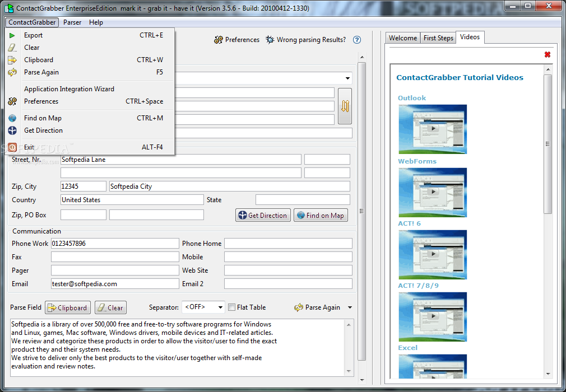Open the Parser menu
The height and width of the screenshot is (392, 566).
(x=72, y=22)
